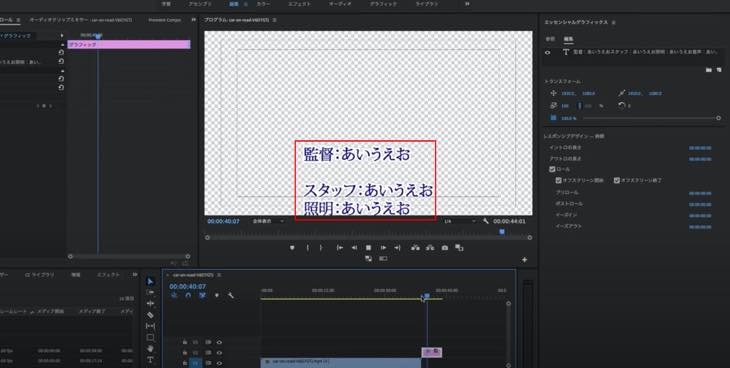Expand the source panel tabs overflow chevron
The height and width of the screenshot is (368, 730).
(x=193, y=20)
